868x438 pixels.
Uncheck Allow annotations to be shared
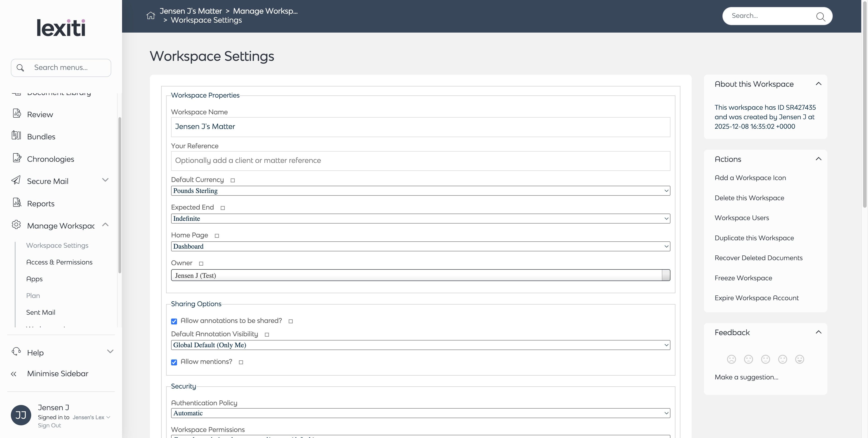click(x=174, y=321)
